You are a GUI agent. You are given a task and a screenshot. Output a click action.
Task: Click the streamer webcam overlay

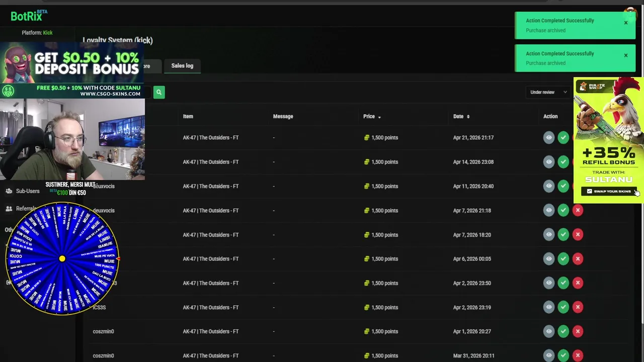[72, 139]
